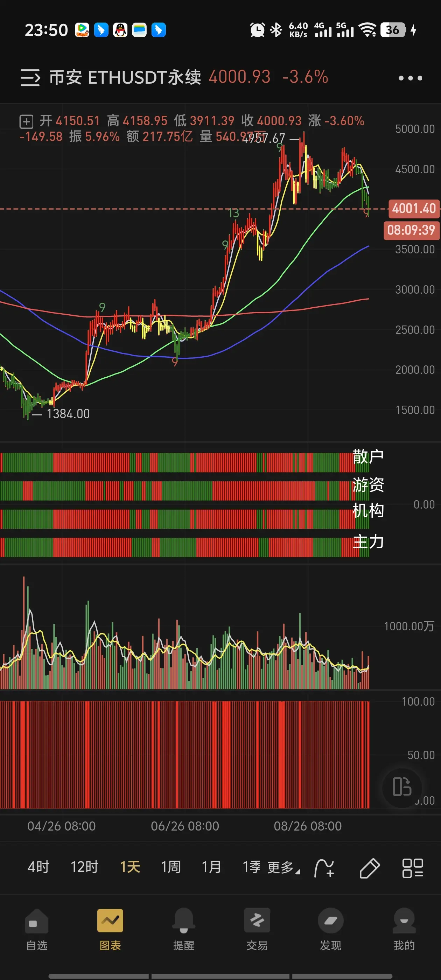Screen dimensions: 441x980
Task: Tap the alarm clock status icon
Action: pyautogui.click(x=257, y=30)
